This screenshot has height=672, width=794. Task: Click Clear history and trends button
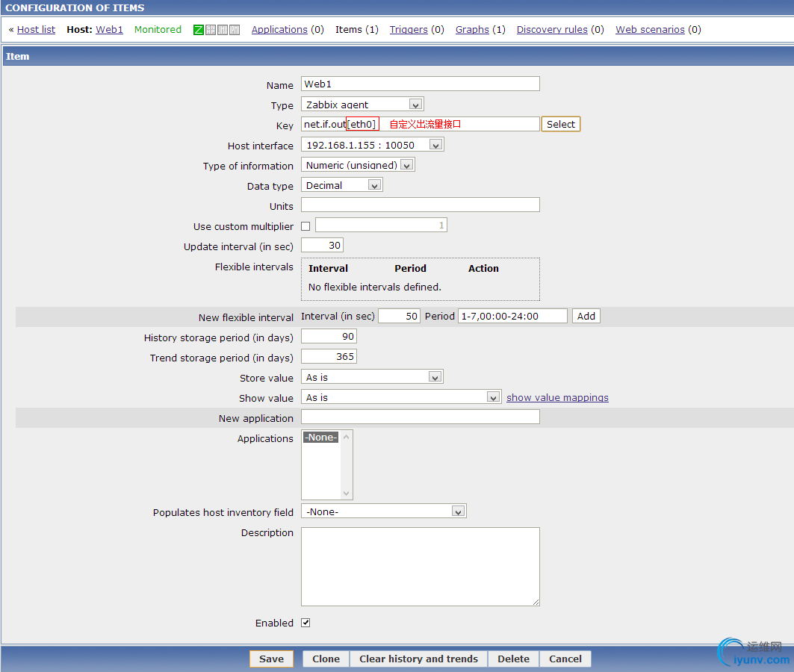[x=419, y=659]
